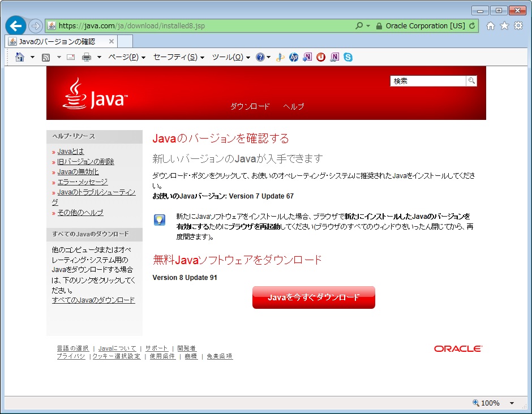The image size is (532, 414).
Task: Click the printer icon in command bar
Action: click(87, 57)
